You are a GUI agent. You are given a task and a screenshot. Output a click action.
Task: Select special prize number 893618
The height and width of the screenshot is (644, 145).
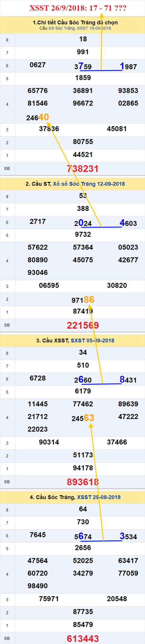(x=83, y=482)
